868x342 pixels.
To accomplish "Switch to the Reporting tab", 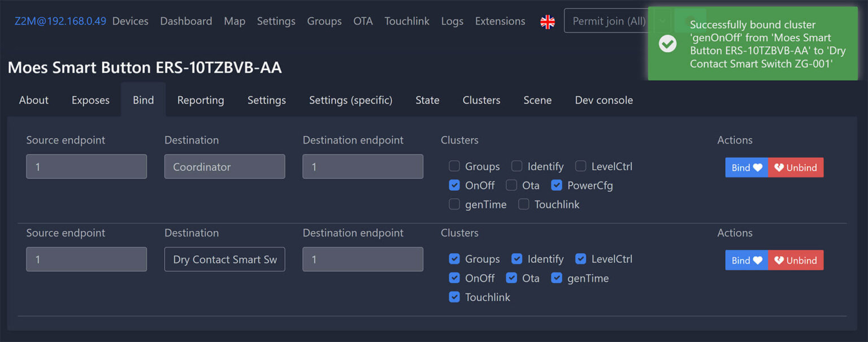I will click(x=201, y=100).
